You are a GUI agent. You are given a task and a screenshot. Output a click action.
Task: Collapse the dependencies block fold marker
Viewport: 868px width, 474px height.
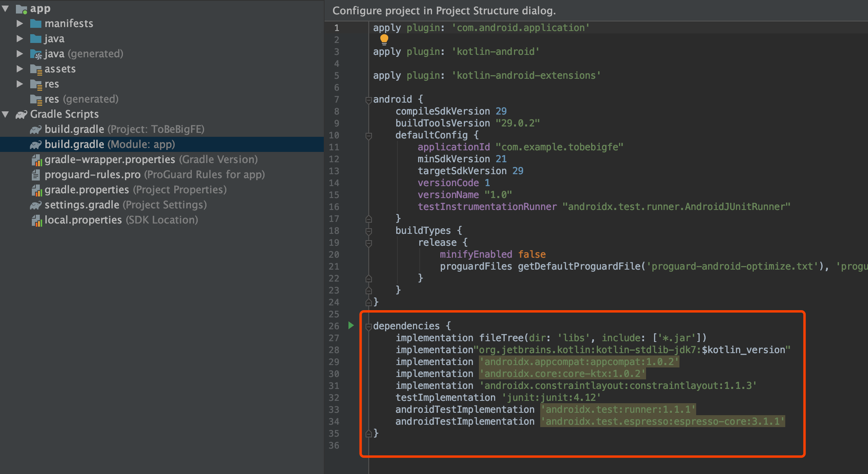(x=368, y=326)
